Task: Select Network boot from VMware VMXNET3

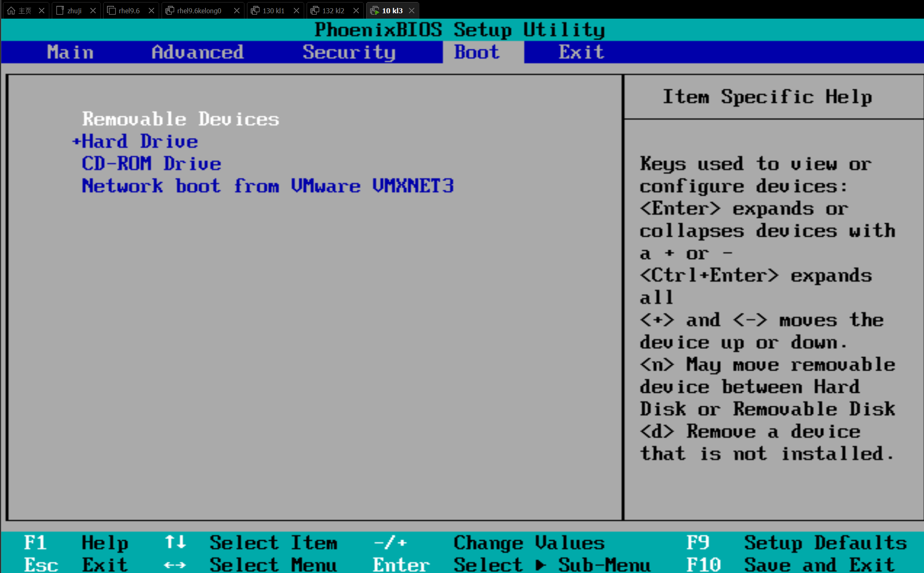Action: [x=268, y=186]
